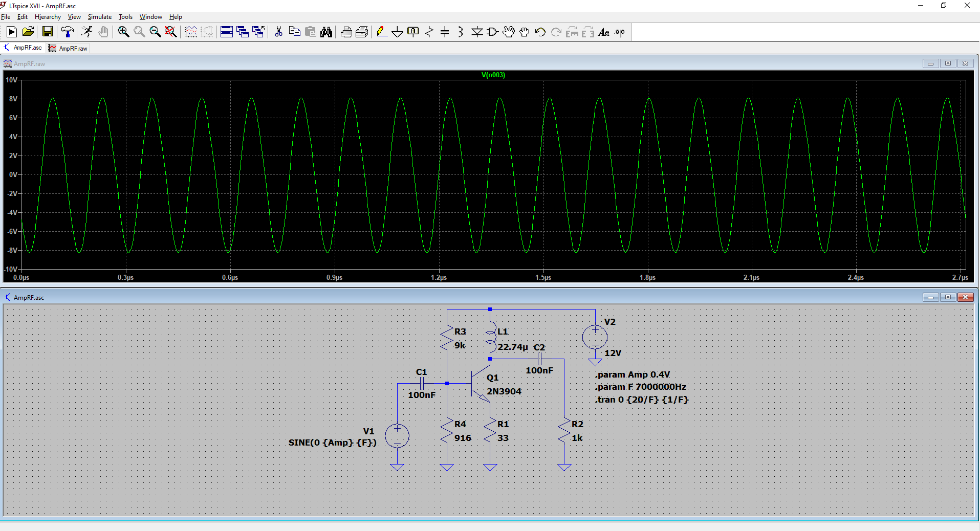Viewport: 980px width, 531px height.
Task: Click the Label Net tool
Action: coord(413,32)
